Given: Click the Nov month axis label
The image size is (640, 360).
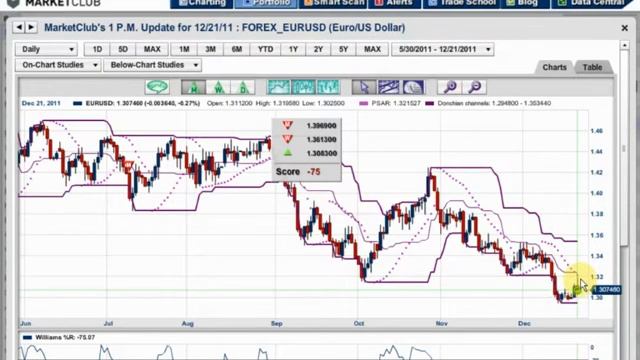Looking at the screenshot, I should point(442,323).
